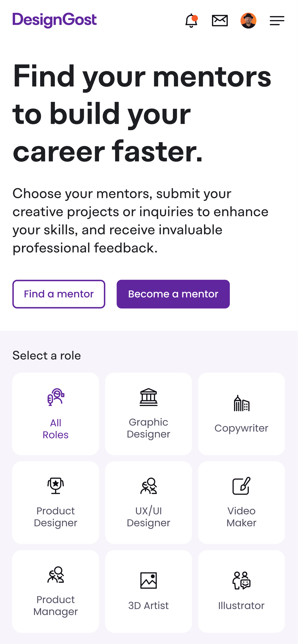Open the notifications bell
The width and height of the screenshot is (298, 644).
(191, 21)
